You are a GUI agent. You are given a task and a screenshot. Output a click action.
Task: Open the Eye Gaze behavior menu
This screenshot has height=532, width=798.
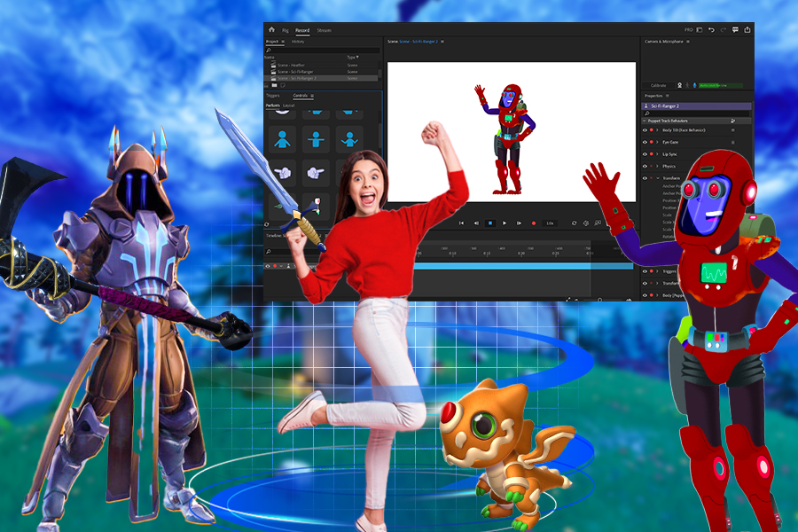point(733,142)
